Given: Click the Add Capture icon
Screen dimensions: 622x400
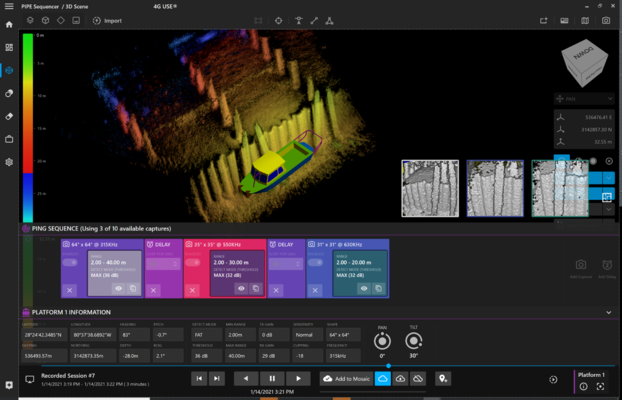Looking at the screenshot, I should (x=579, y=265).
